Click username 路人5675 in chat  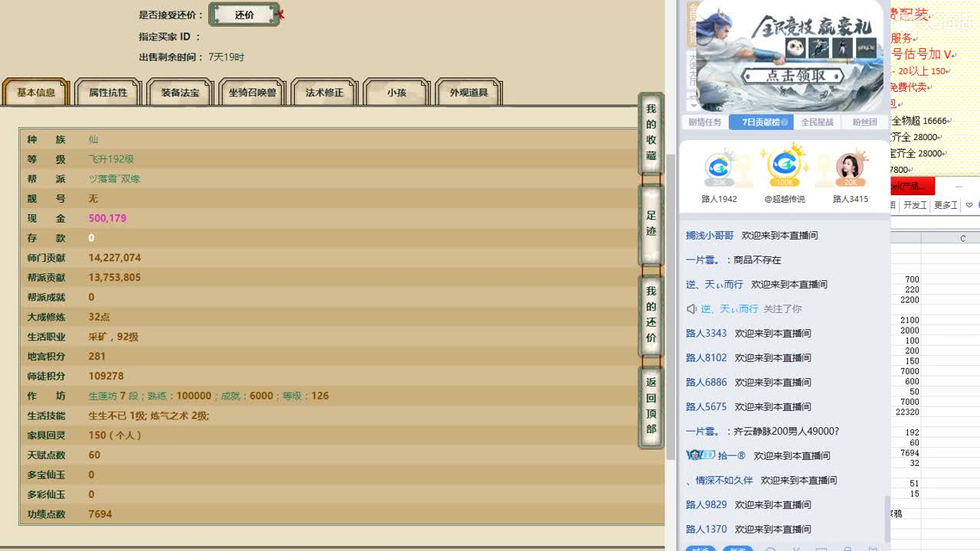click(706, 407)
